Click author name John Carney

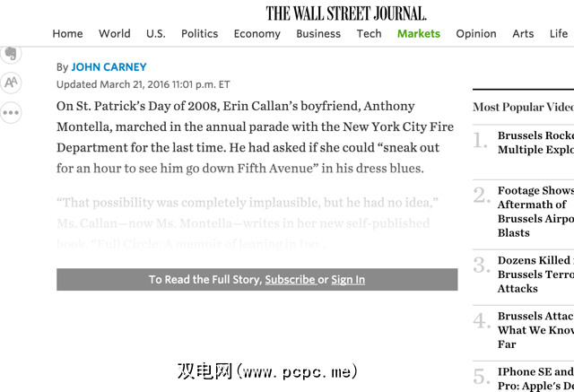[x=109, y=67]
